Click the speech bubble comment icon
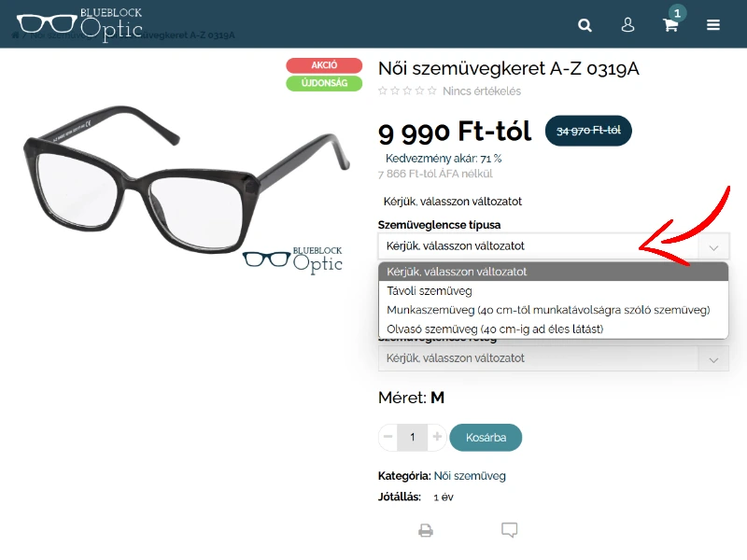Image resolution: width=747 pixels, height=560 pixels. [x=509, y=530]
